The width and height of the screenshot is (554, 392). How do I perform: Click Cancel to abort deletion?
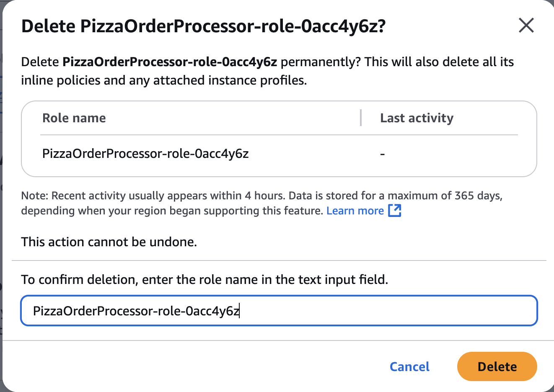pos(409,366)
